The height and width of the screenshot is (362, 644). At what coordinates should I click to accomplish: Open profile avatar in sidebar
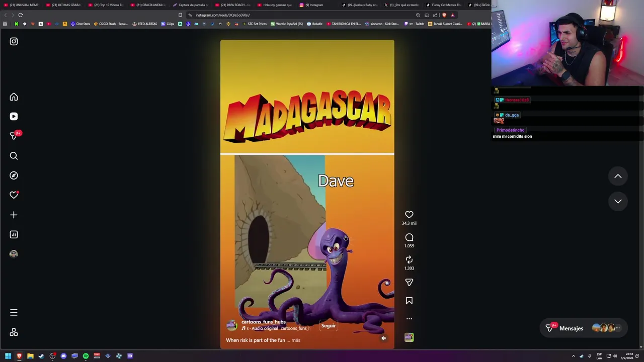click(14, 254)
